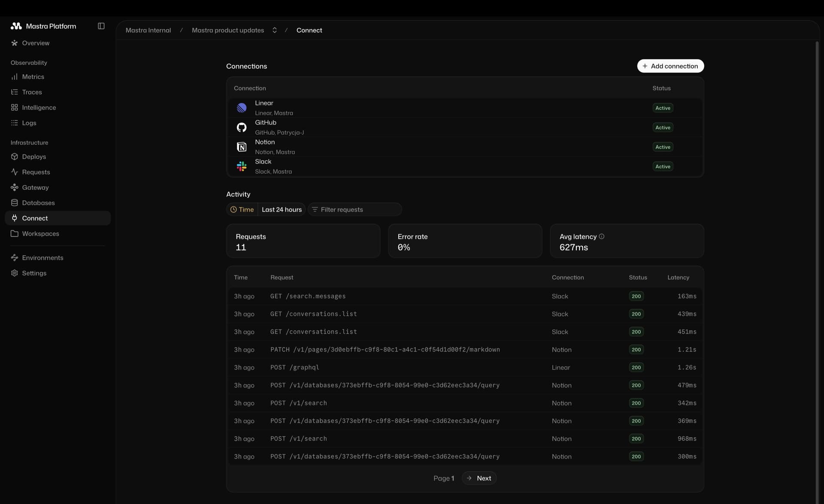Click the Overview icon in sidebar

(15, 43)
